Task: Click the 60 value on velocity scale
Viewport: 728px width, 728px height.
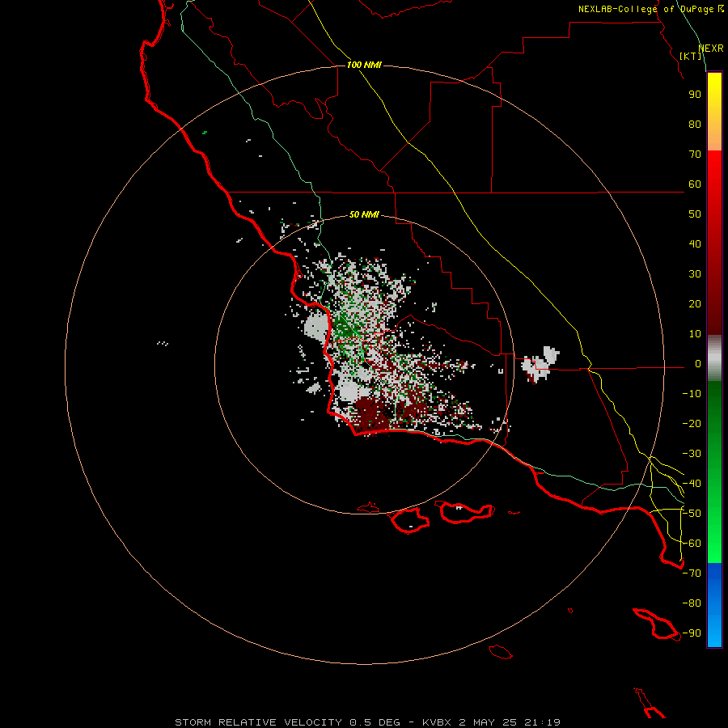Action: pos(695,184)
